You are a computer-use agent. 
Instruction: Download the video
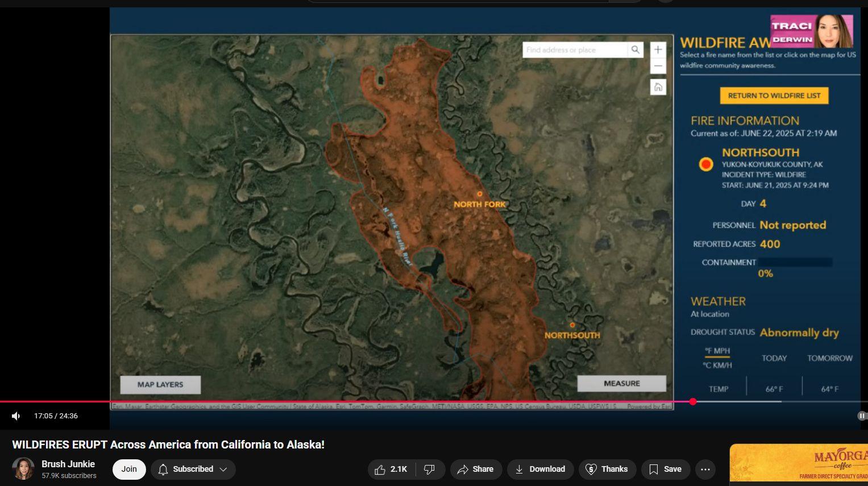(x=540, y=469)
